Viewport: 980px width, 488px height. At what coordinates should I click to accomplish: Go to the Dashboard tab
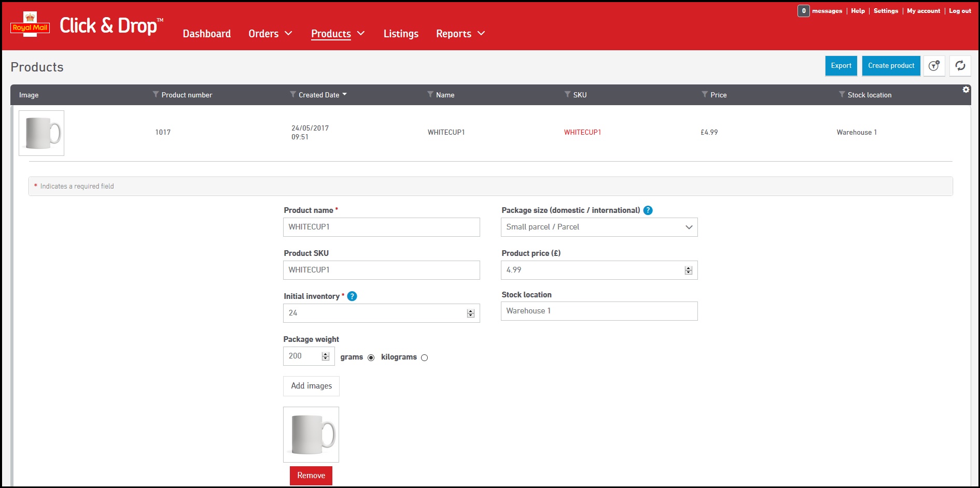click(x=206, y=34)
